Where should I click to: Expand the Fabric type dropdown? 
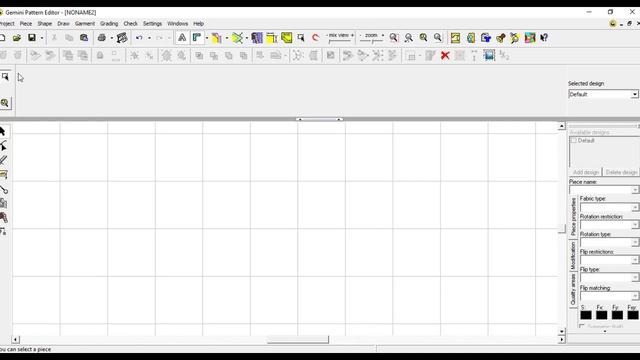[634, 208]
